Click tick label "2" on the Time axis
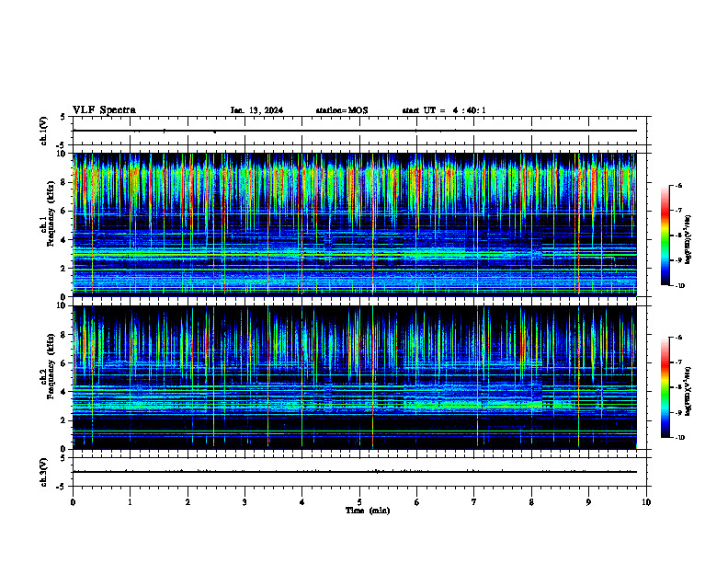Viewport: 728px width, 563px height. coord(188,502)
